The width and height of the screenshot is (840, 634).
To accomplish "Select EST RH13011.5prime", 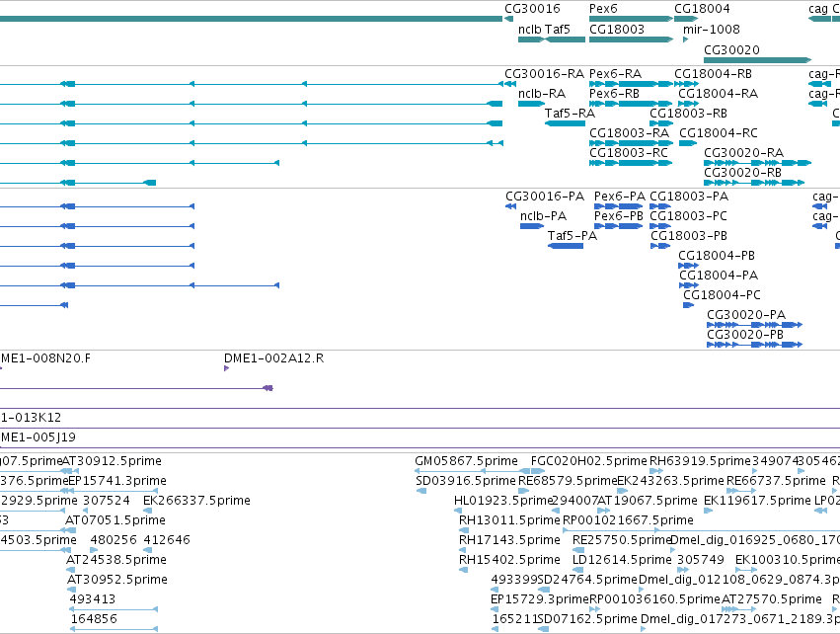I will (x=509, y=520).
